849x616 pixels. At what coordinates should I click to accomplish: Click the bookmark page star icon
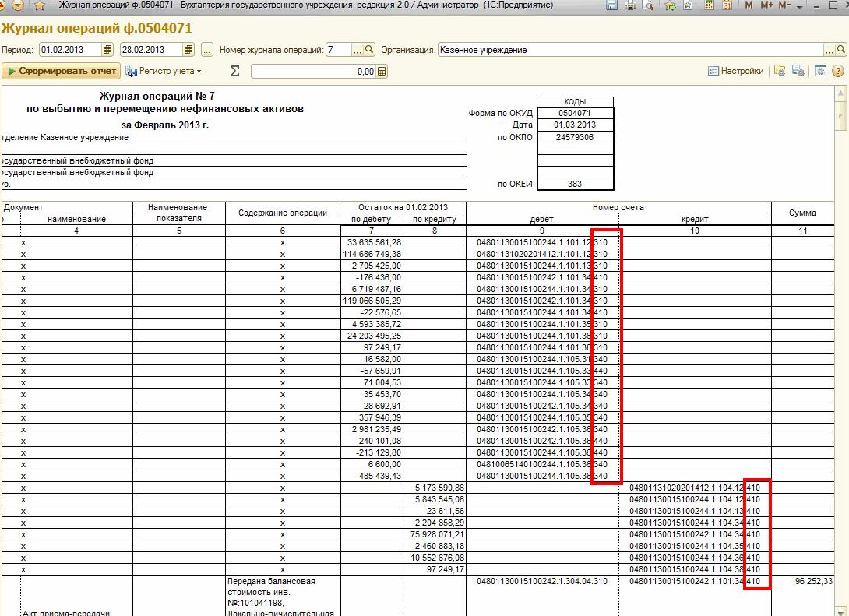pyautogui.click(x=688, y=5)
